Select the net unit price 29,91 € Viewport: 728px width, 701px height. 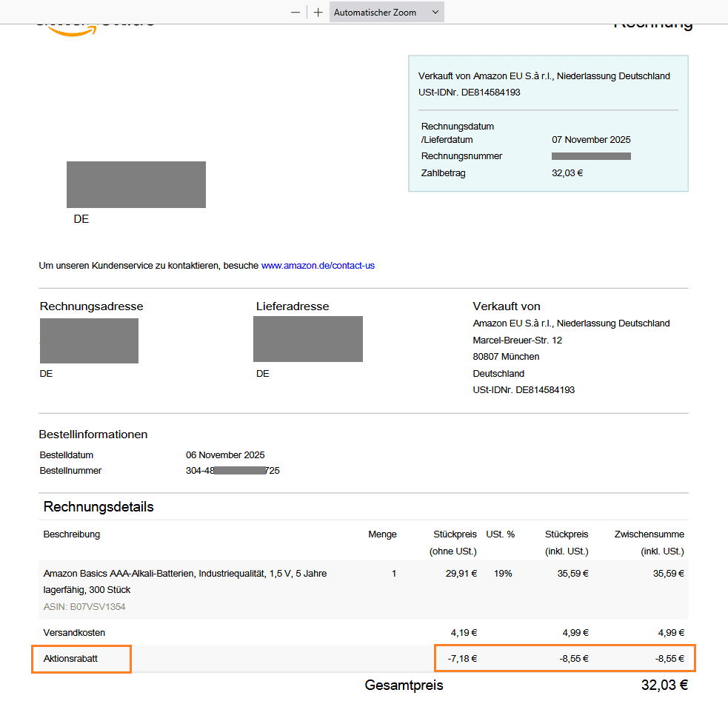[461, 574]
